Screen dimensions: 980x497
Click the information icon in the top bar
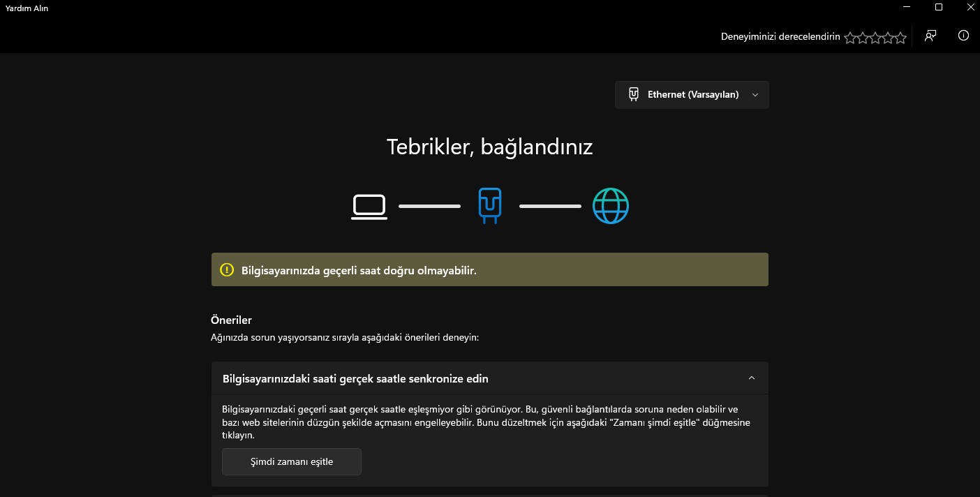click(963, 36)
